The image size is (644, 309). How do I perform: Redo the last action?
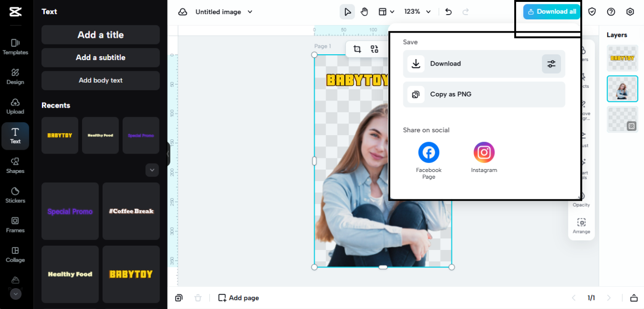click(x=466, y=12)
